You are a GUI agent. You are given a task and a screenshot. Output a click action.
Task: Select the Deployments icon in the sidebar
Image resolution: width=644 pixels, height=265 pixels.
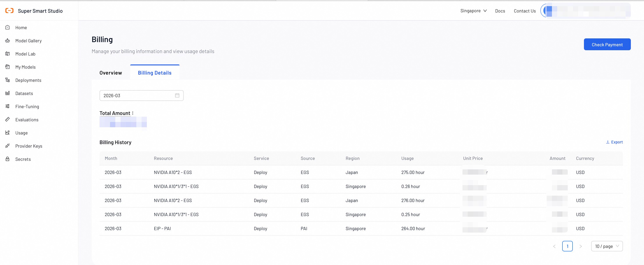tap(7, 80)
